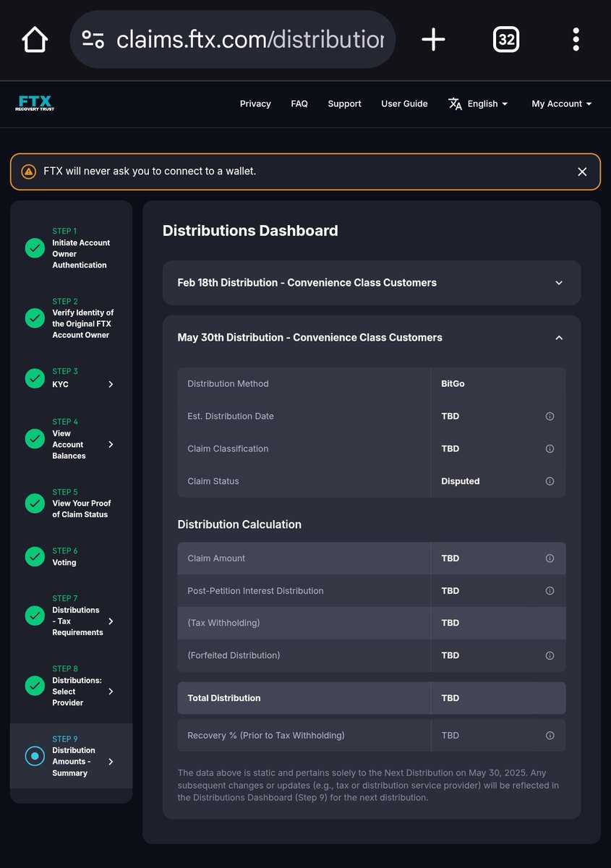The width and height of the screenshot is (611, 868).
Task: Click the Step 8 green checkmark icon
Action: pos(35,686)
